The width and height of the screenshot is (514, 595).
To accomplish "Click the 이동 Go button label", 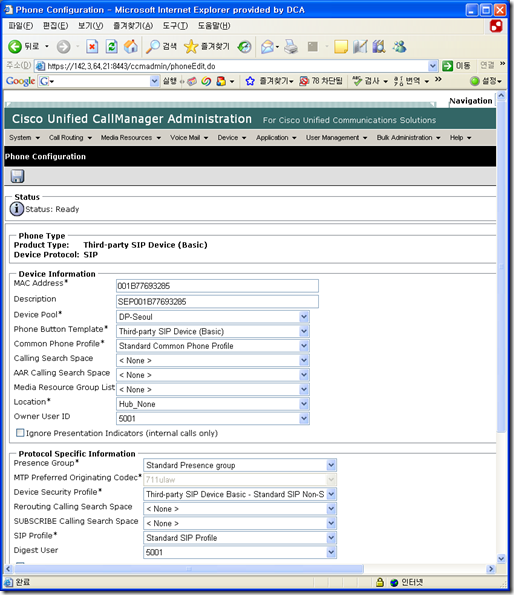I will tap(463, 66).
